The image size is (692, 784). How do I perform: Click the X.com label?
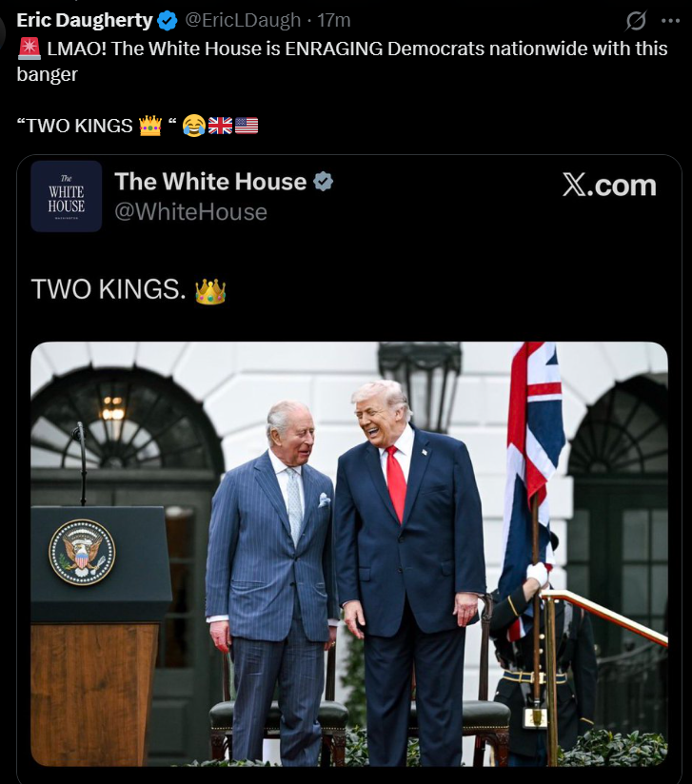[x=609, y=185]
